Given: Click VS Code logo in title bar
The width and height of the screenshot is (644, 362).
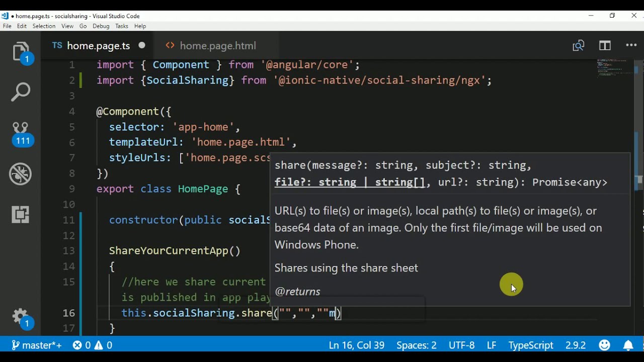Looking at the screenshot, I should pyautogui.click(x=5, y=16).
